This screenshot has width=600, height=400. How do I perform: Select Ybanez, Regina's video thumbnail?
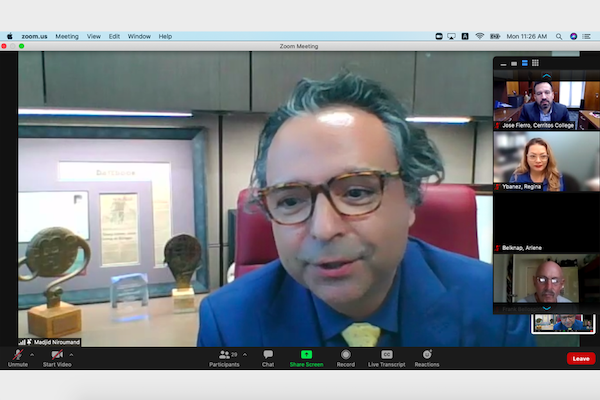click(x=545, y=161)
